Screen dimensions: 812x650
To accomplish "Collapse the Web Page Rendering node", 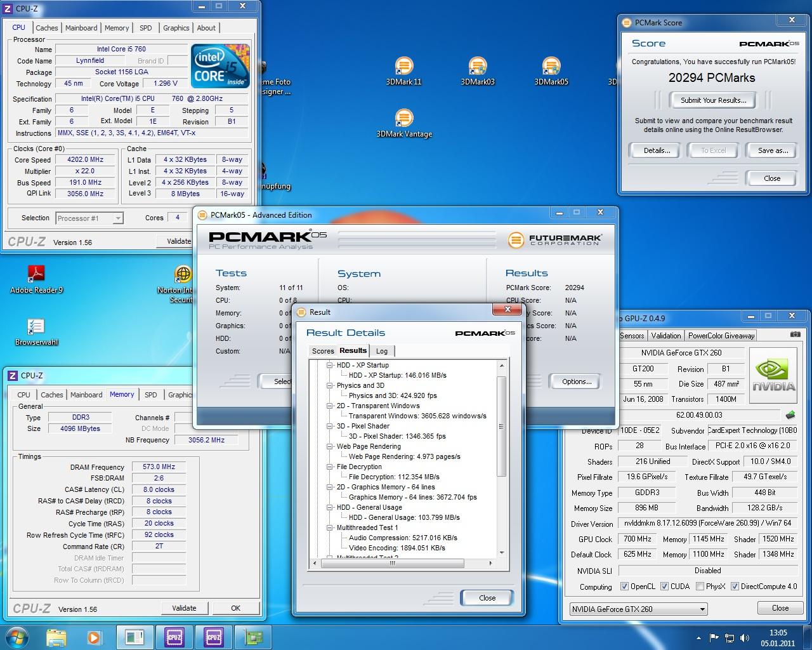I will click(x=330, y=446).
